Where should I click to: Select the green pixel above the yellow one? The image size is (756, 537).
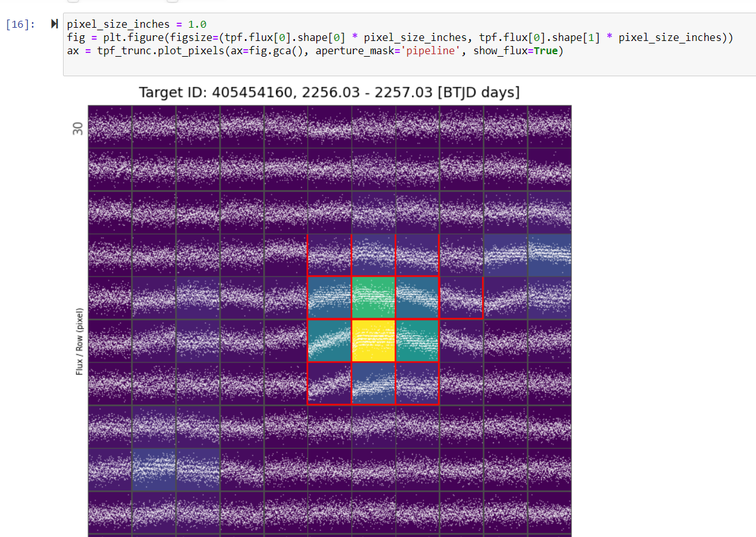[x=374, y=297]
